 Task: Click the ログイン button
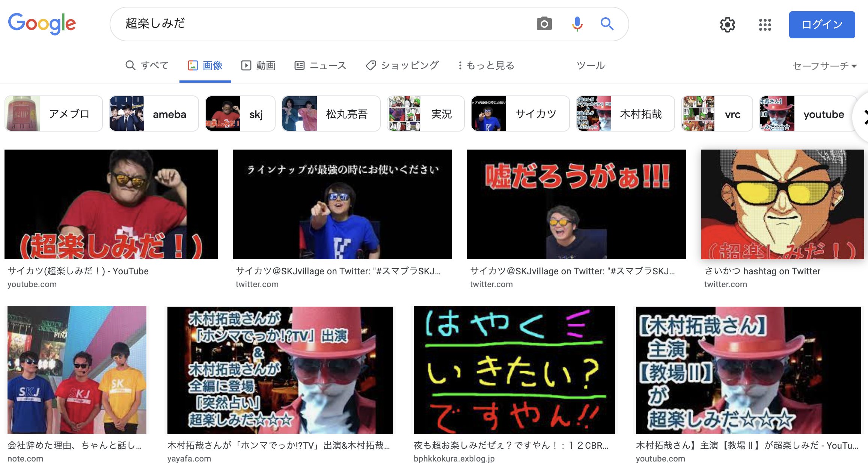(822, 25)
